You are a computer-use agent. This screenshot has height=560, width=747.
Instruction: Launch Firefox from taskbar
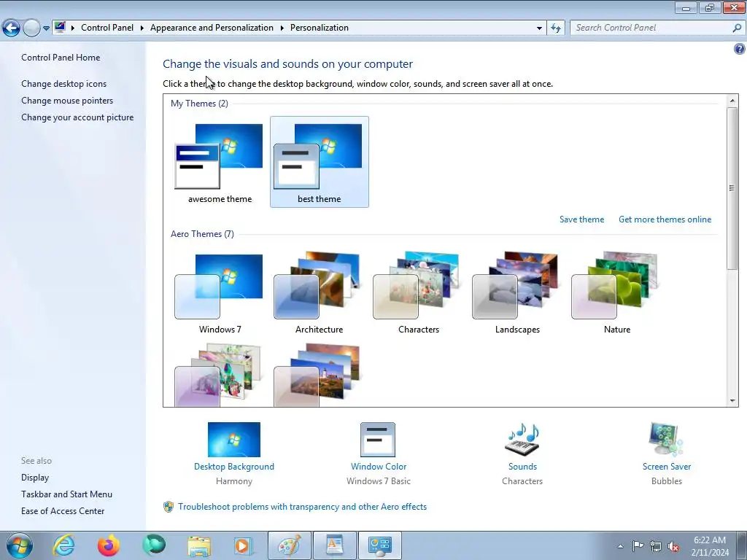(x=109, y=545)
